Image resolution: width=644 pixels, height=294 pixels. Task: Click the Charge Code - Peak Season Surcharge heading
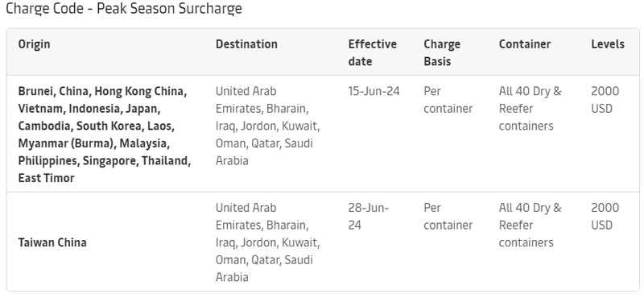[x=124, y=9]
